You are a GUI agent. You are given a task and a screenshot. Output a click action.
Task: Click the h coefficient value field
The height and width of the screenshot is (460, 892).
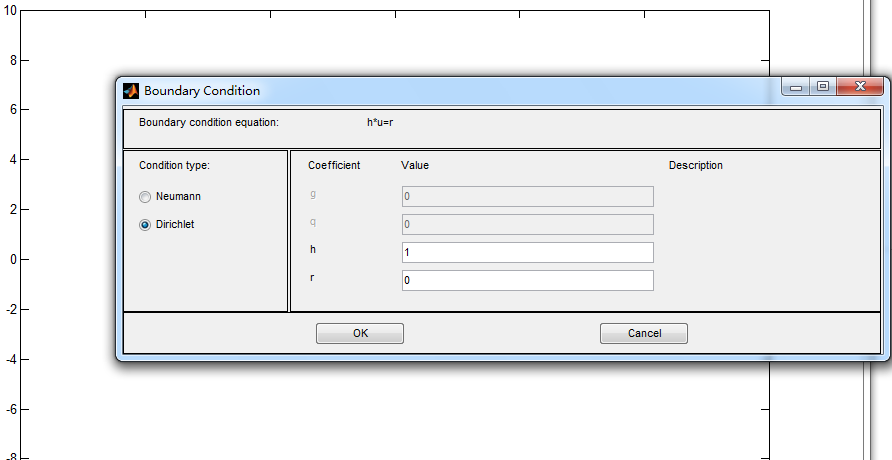(x=527, y=252)
